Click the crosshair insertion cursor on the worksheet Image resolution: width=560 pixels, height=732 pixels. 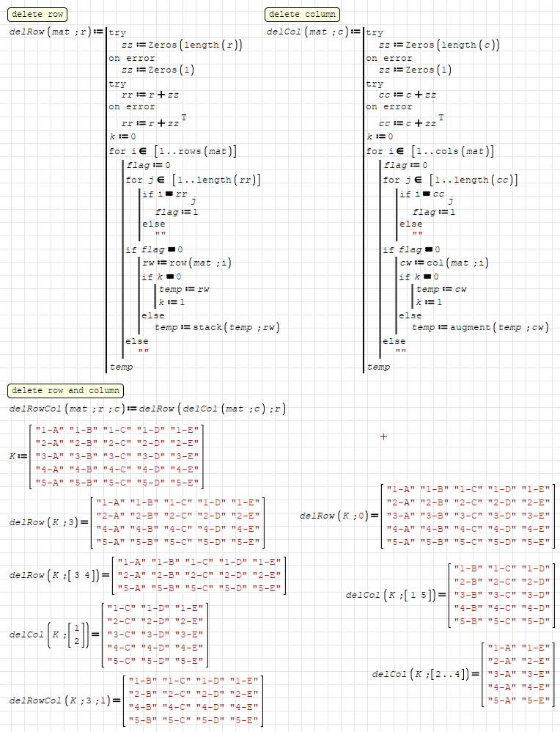coord(383,436)
